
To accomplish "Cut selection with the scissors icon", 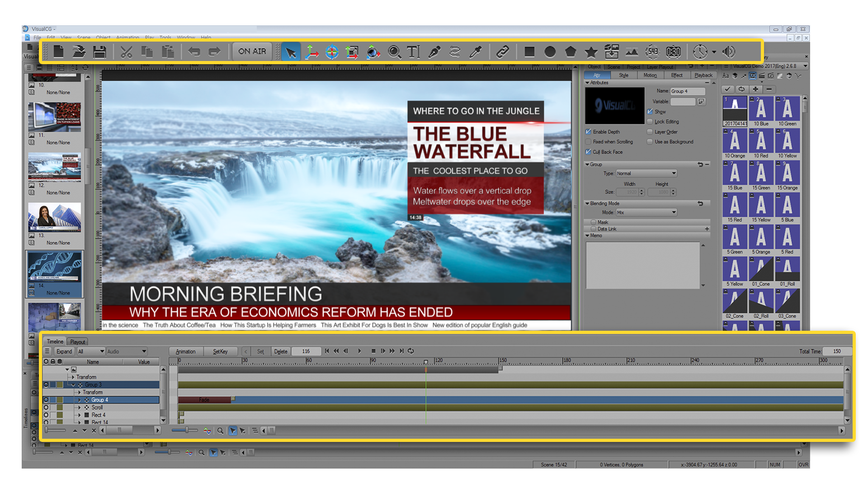I will pos(126,52).
